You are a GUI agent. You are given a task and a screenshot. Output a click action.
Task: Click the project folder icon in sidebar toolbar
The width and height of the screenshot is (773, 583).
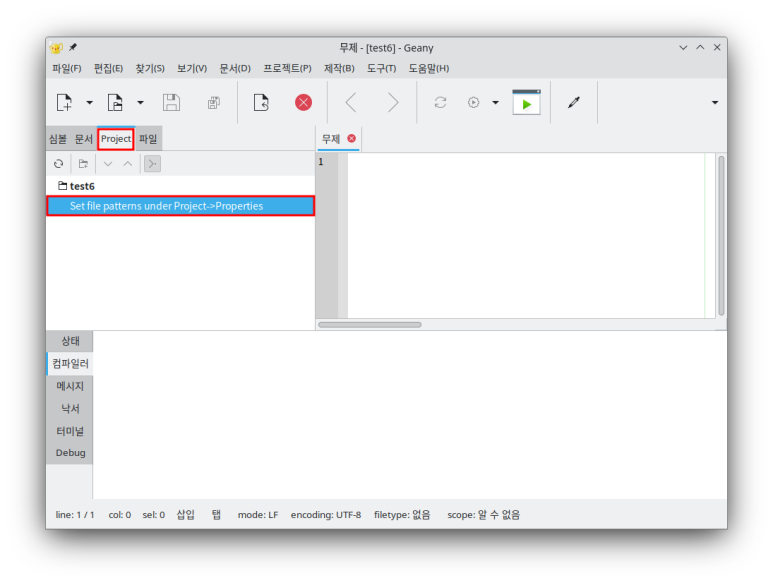83,164
